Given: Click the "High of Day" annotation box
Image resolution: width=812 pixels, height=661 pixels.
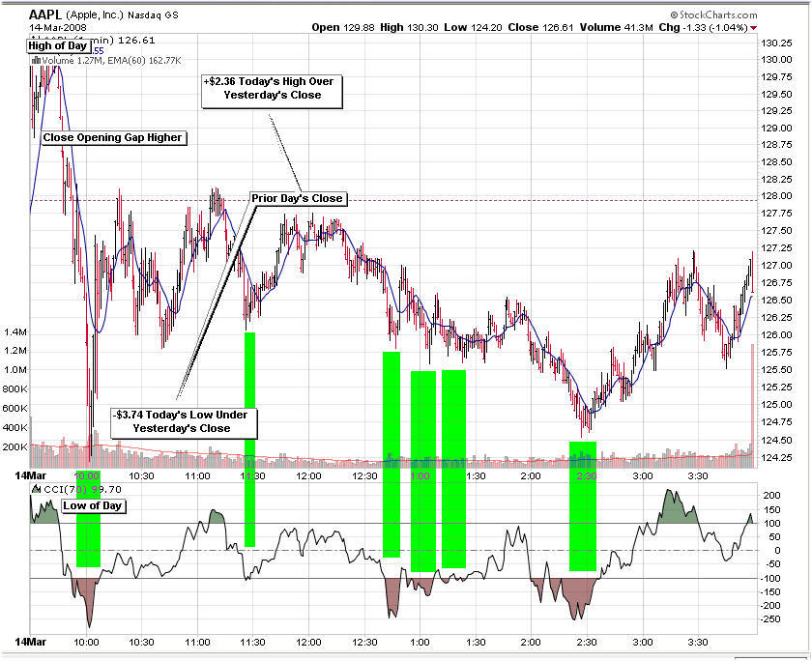Looking at the screenshot, I should (57, 46).
